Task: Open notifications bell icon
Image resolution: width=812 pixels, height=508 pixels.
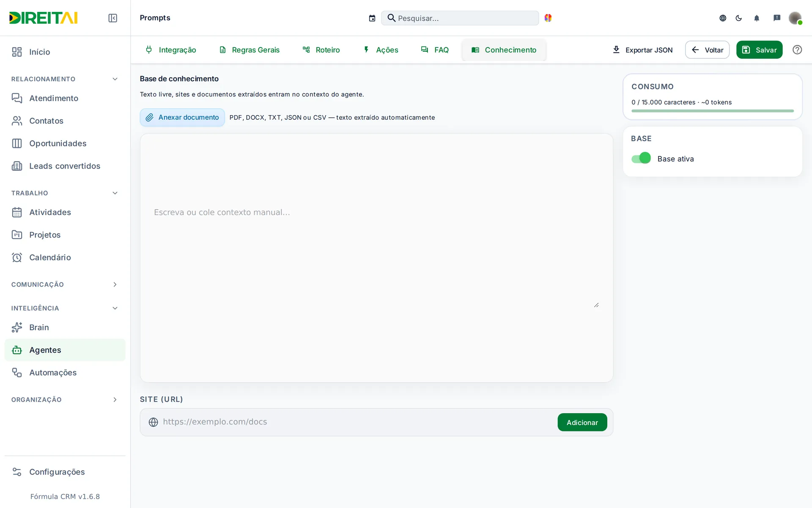Action: coord(757,18)
